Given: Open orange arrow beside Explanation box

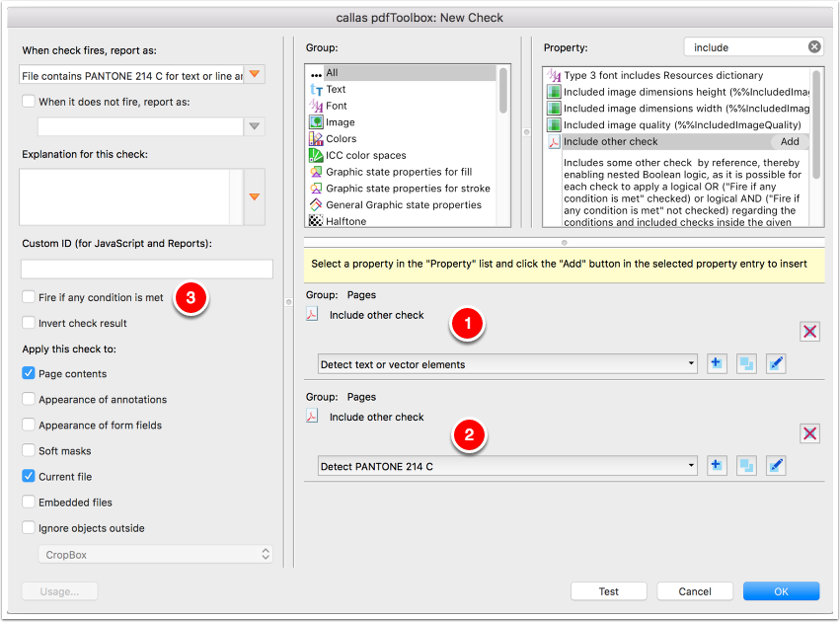Looking at the screenshot, I should click(x=255, y=197).
